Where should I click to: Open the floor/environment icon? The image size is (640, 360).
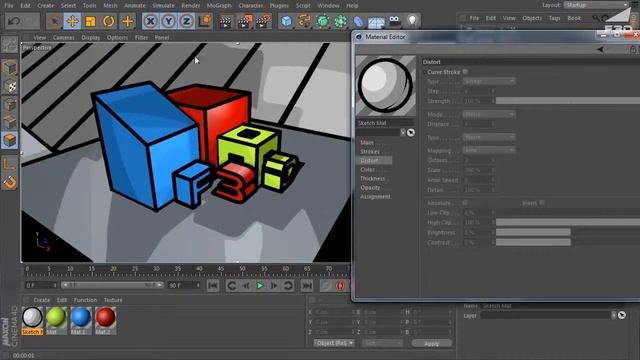point(376,21)
